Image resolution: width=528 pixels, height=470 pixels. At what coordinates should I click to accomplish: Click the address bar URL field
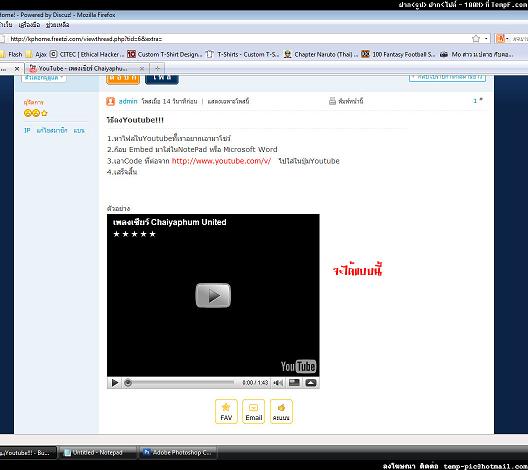tap(236, 39)
